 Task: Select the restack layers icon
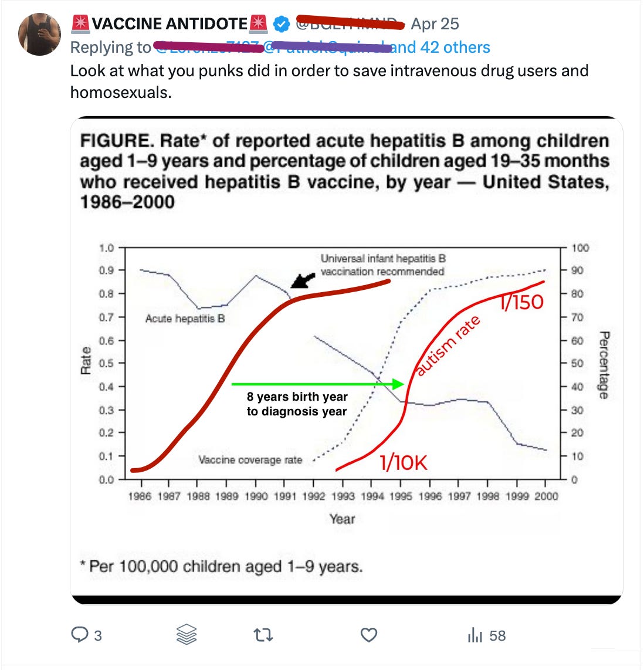pos(185,635)
